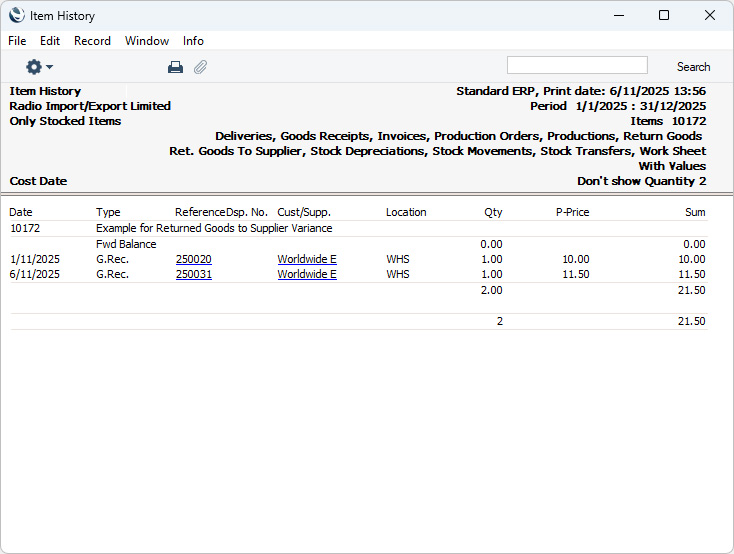Open Worldwide E supplier on 1/11/2025 row
Viewport: 734px width, 554px height.
click(x=307, y=259)
